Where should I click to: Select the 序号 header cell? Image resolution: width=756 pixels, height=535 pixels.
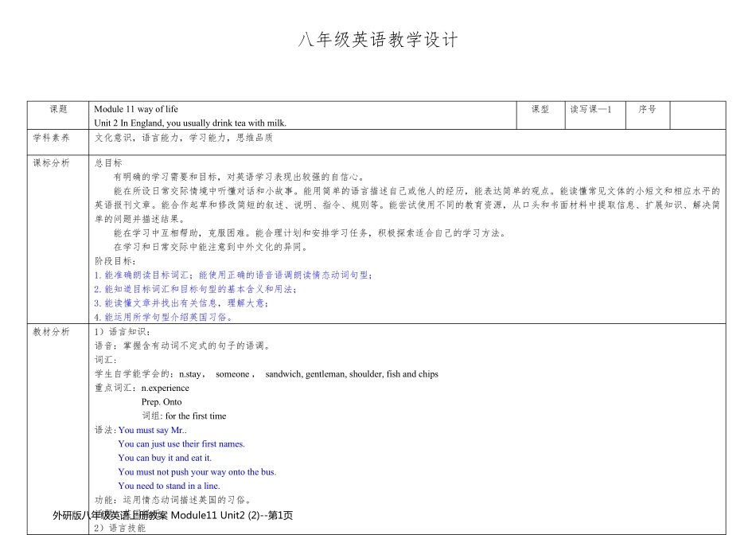pyautogui.click(x=648, y=115)
